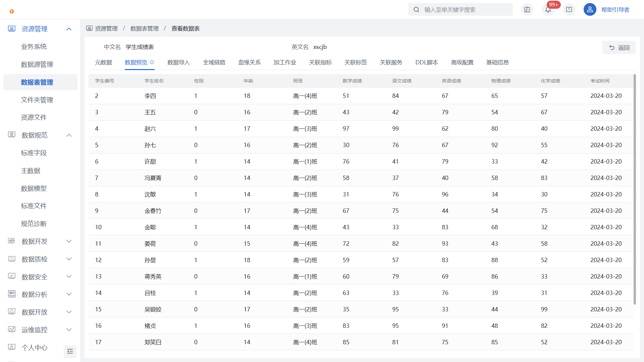Viewport: 644px width, 362px height.
Task: Expand the 数据质检 menu chevron
Action: point(69,259)
